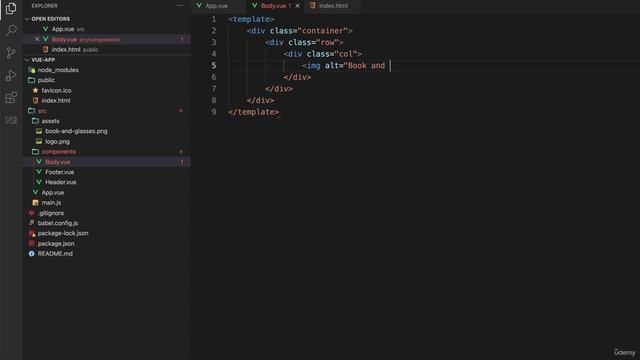This screenshot has width=640, height=360.
Task: Open the Source Control view icon
Action: pos(11,53)
